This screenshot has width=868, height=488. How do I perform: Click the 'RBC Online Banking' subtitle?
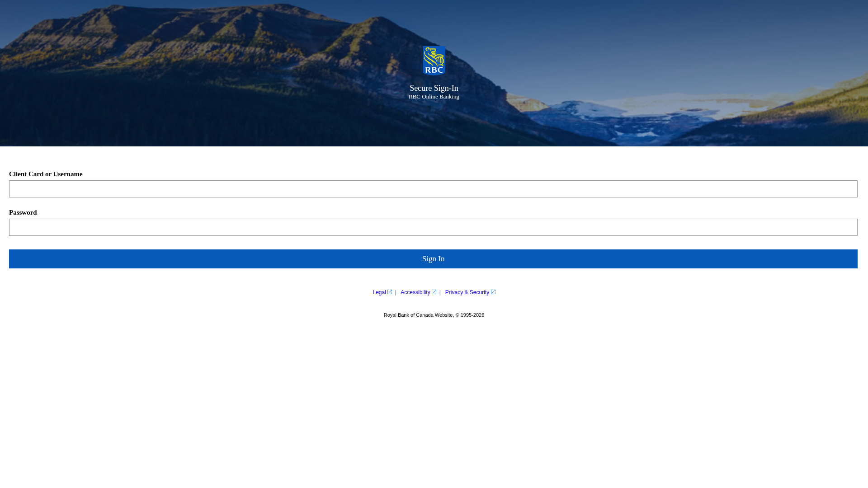pyautogui.click(x=434, y=97)
